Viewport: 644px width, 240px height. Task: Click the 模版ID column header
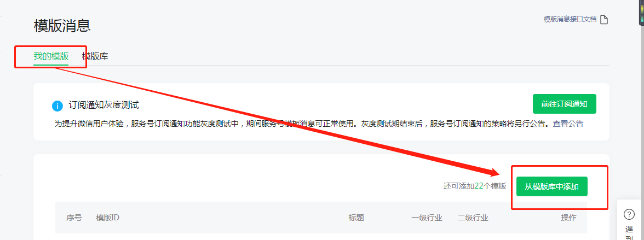tap(107, 218)
